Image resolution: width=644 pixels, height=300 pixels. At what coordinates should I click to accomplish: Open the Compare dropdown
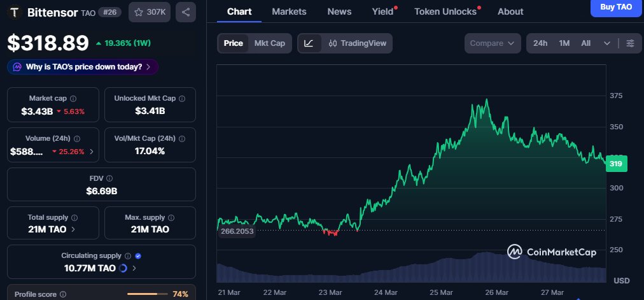coord(492,43)
